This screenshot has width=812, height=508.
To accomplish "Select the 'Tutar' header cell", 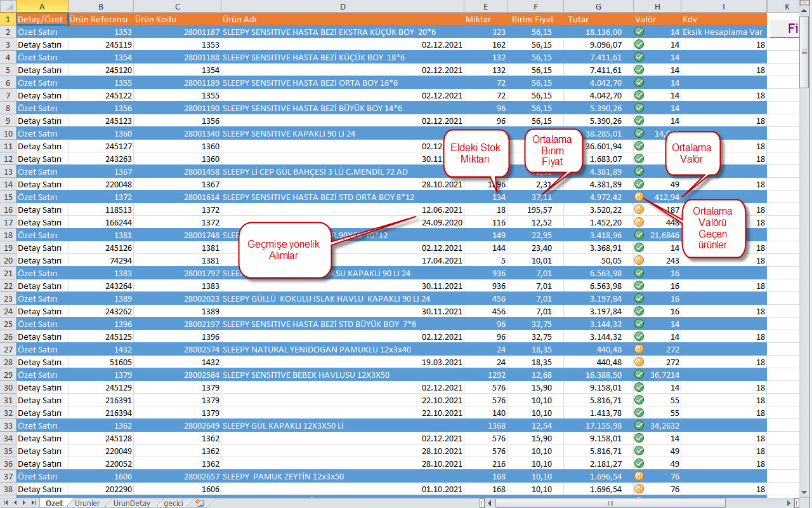I will (598, 19).
